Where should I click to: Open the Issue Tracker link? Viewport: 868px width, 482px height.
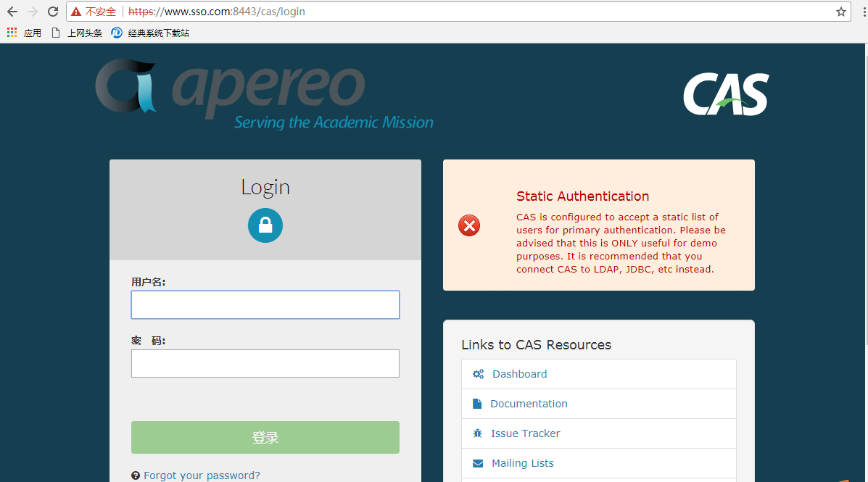coord(526,433)
